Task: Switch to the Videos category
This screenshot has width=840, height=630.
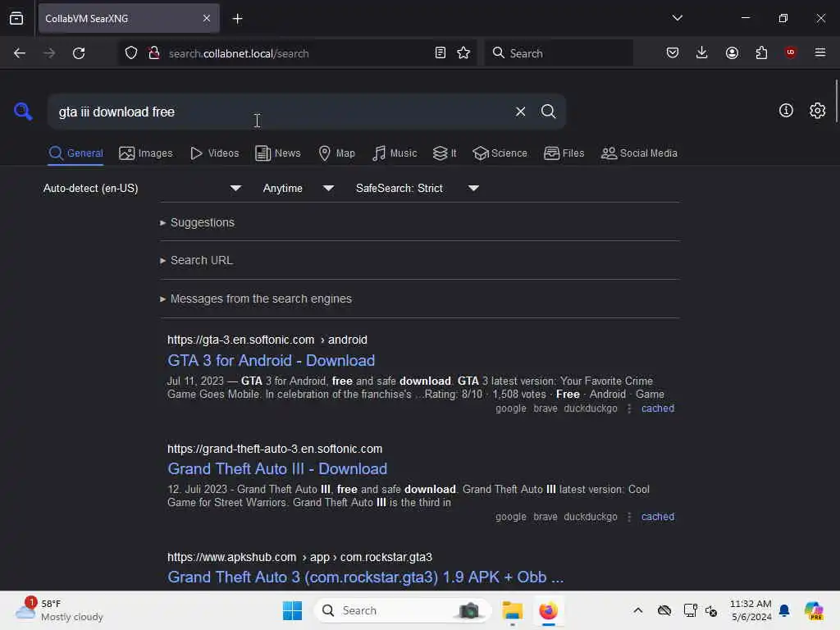Action: (214, 153)
